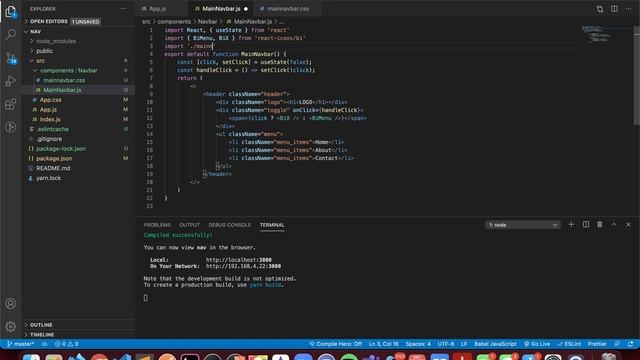The height and width of the screenshot is (360, 640).
Task: Split the terminal panel
Action: 586,224
